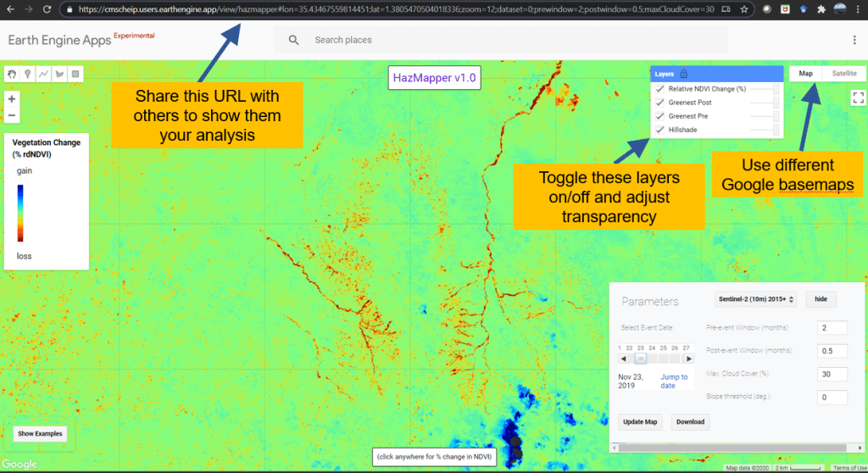Open the Sentinel-2 dataset dropdown
This screenshot has width=868, height=473.
coord(755,299)
